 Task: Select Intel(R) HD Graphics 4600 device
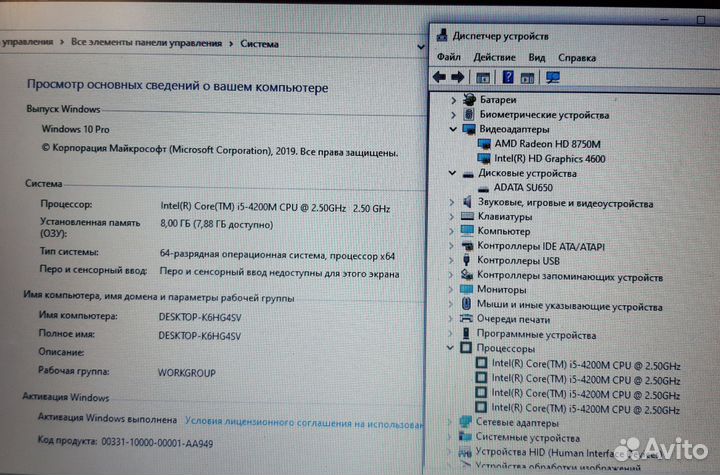pos(550,159)
